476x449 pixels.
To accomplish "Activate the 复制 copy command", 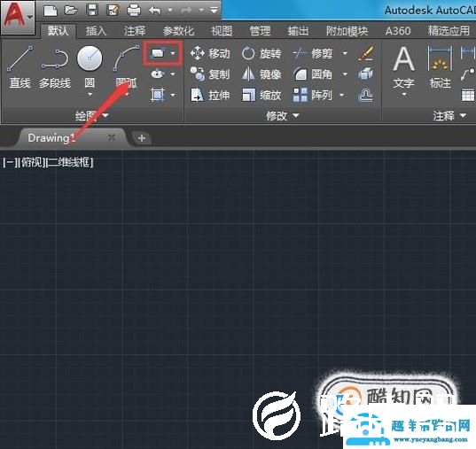I will tap(210, 74).
